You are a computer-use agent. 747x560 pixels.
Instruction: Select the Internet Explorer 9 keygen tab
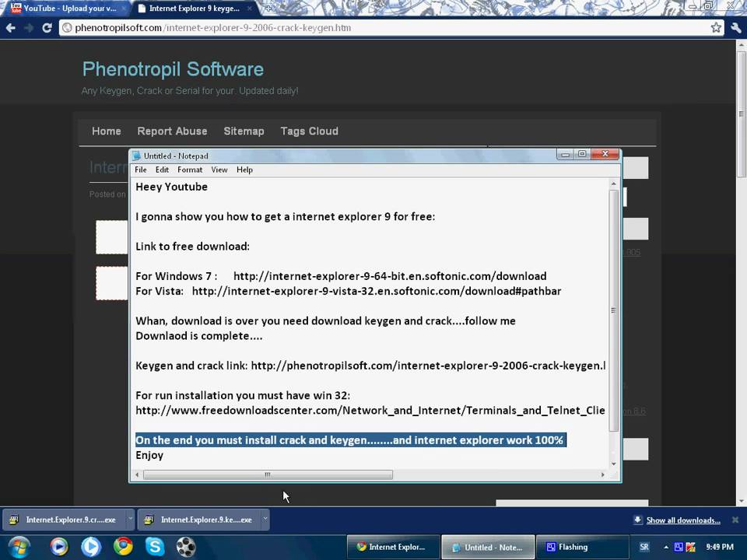pyautogui.click(x=195, y=8)
